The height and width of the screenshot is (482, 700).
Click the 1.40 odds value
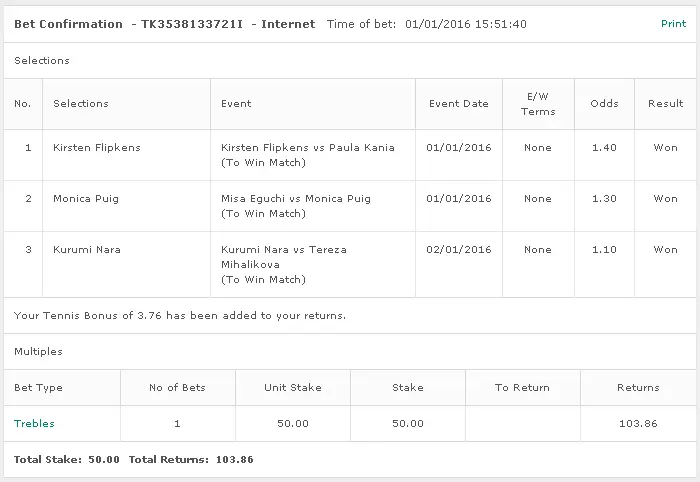point(604,147)
